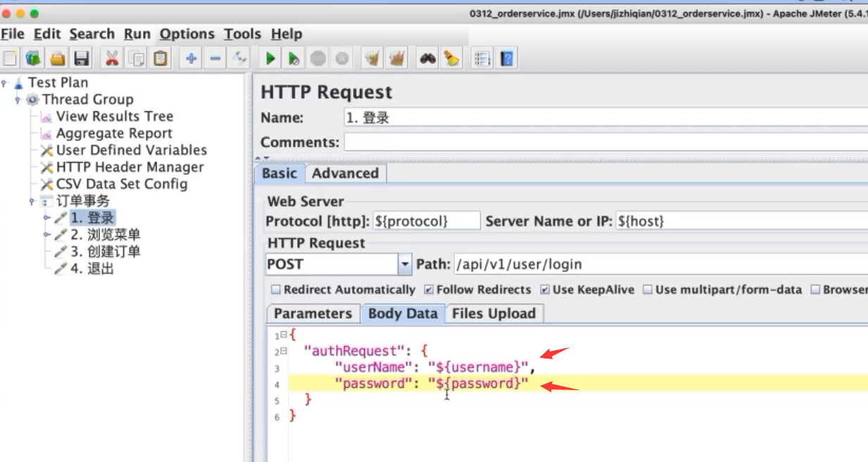This screenshot has height=462, width=868.
Task: Click the Paste clipboard toolbar icon
Action: 161,58
